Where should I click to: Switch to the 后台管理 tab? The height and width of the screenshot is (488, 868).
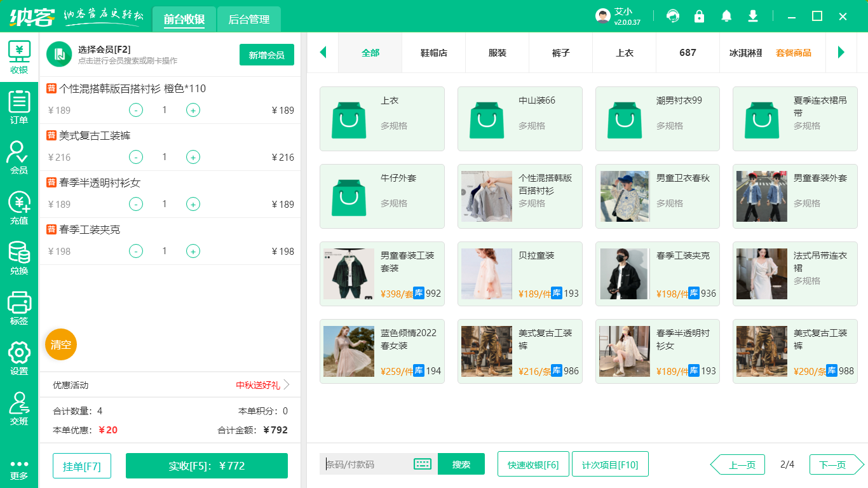point(249,19)
